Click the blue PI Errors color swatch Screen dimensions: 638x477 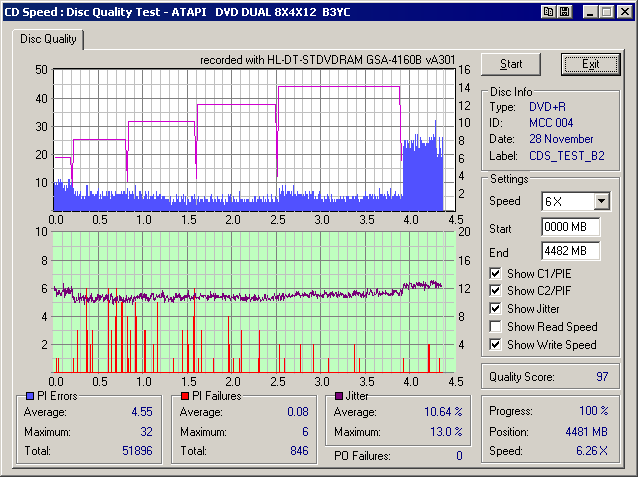click(x=29, y=396)
